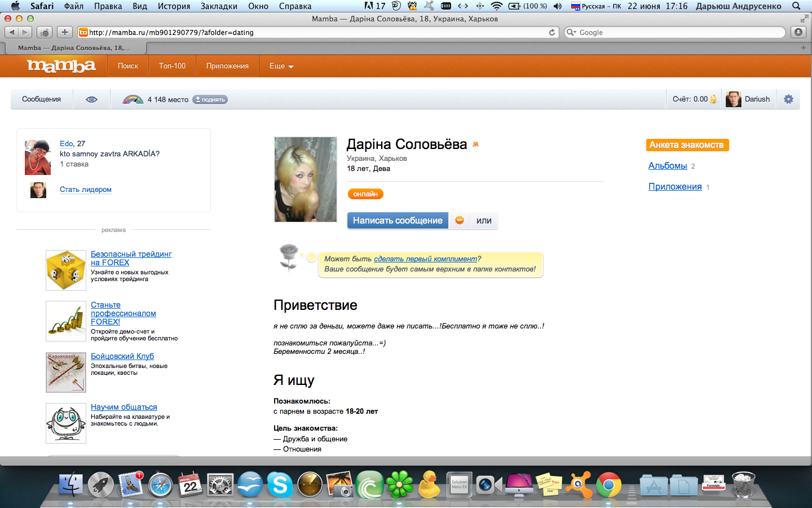Open the settings gear next to Dariush
The width and height of the screenshot is (812, 508).
(x=788, y=99)
